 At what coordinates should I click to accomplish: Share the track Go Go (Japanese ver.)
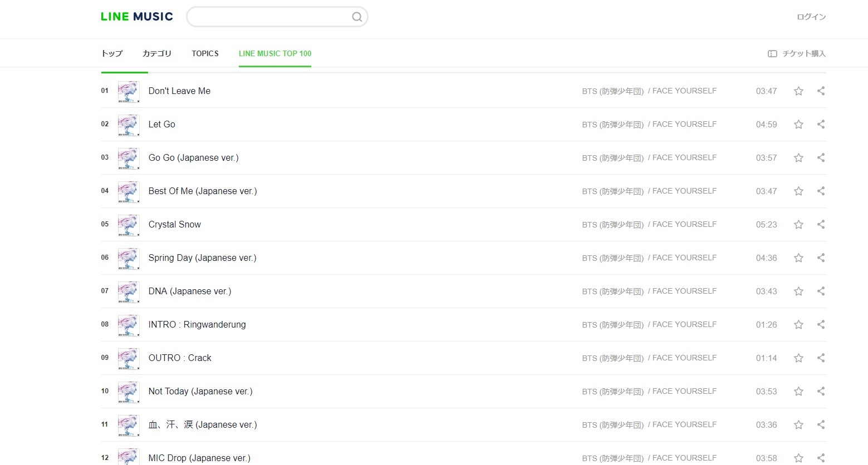(821, 158)
